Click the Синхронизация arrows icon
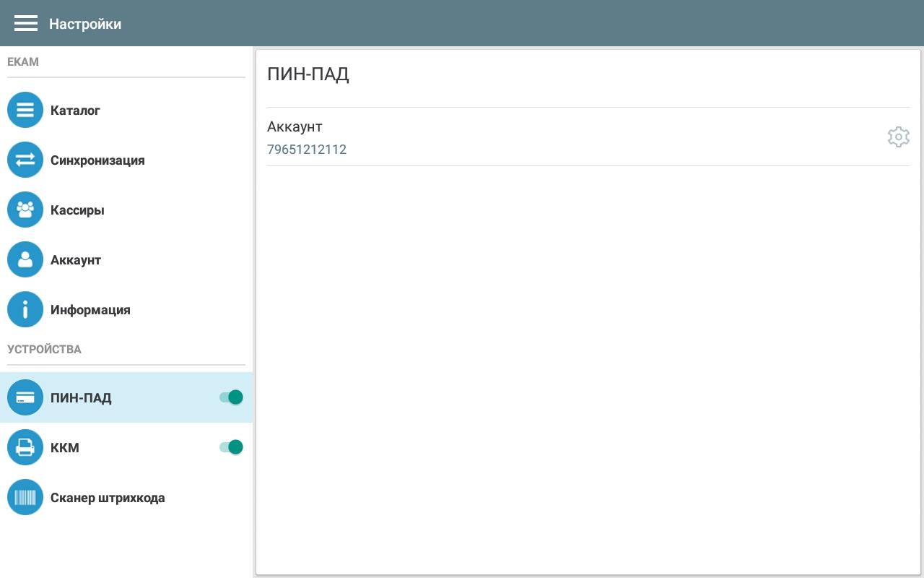The height and width of the screenshot is (578, 924). tap(25, 160)
